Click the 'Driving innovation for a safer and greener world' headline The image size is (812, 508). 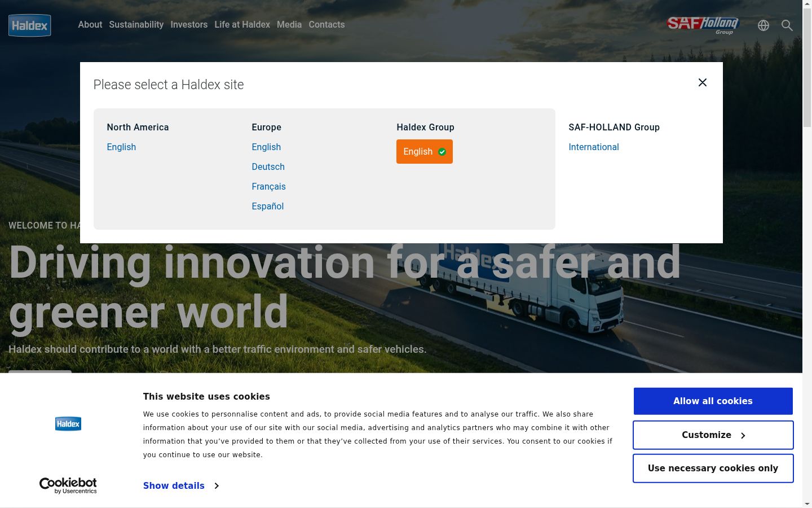click(x=345, y=287)
